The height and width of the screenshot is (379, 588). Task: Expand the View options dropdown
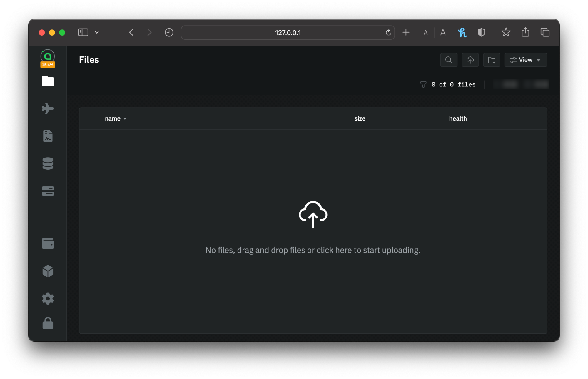tap(525, 60)
